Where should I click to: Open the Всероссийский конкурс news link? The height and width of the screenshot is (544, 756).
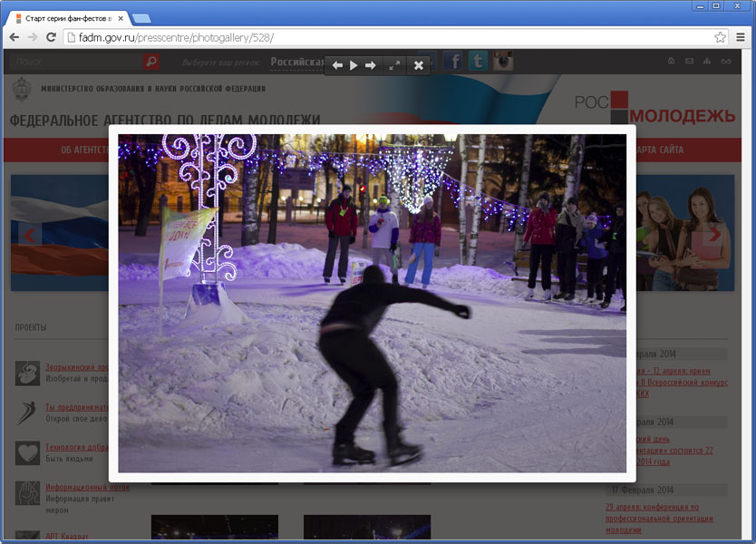683,383
